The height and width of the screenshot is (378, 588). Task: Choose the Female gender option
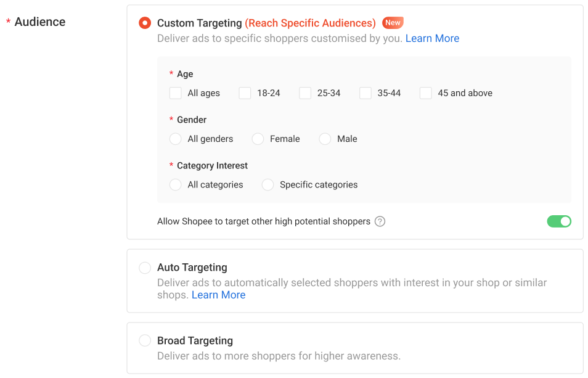tap(258, 139)
